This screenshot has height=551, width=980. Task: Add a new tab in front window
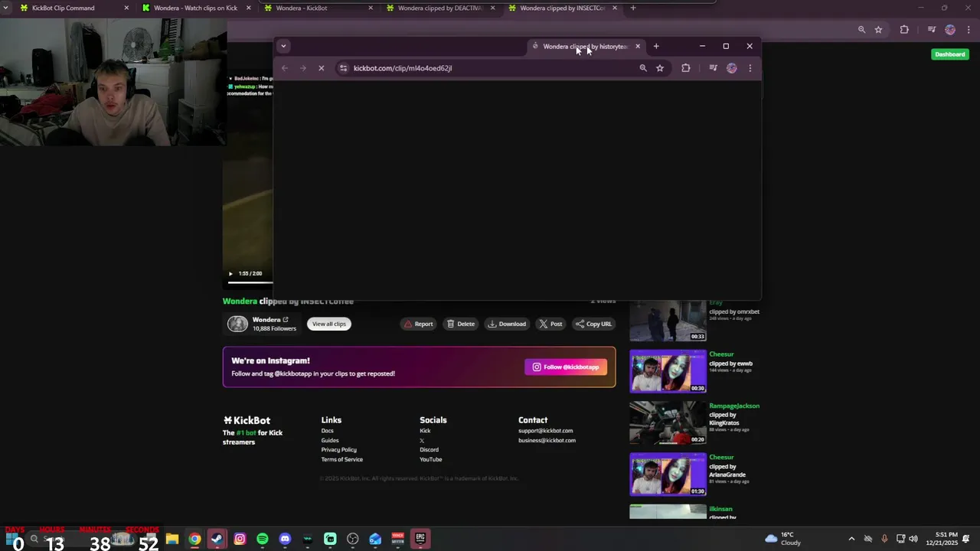click(x=656, y=47)
